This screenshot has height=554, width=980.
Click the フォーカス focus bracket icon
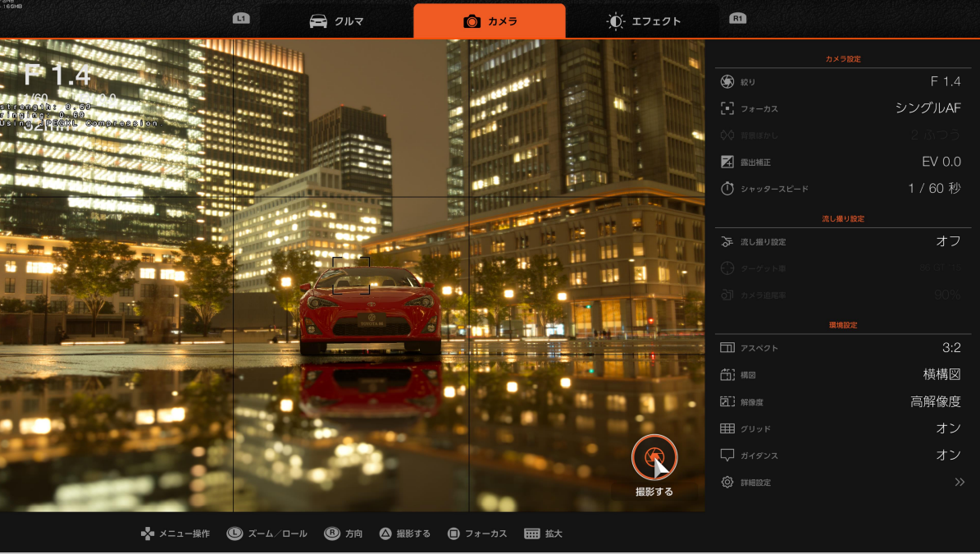tap(727, 108)
